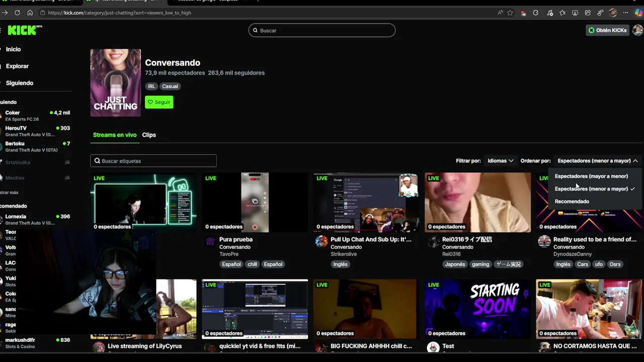The image size is (644, 362).
Task: Click DynodazeDanny channel avatar
Action: coord(544,241)
